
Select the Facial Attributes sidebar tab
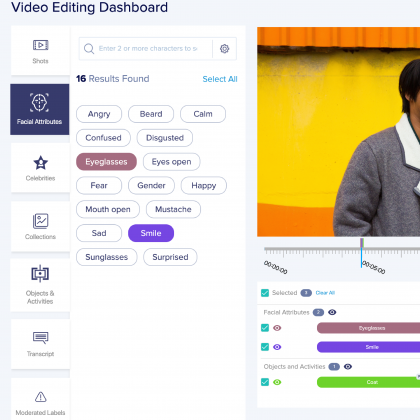pos(40,109)
